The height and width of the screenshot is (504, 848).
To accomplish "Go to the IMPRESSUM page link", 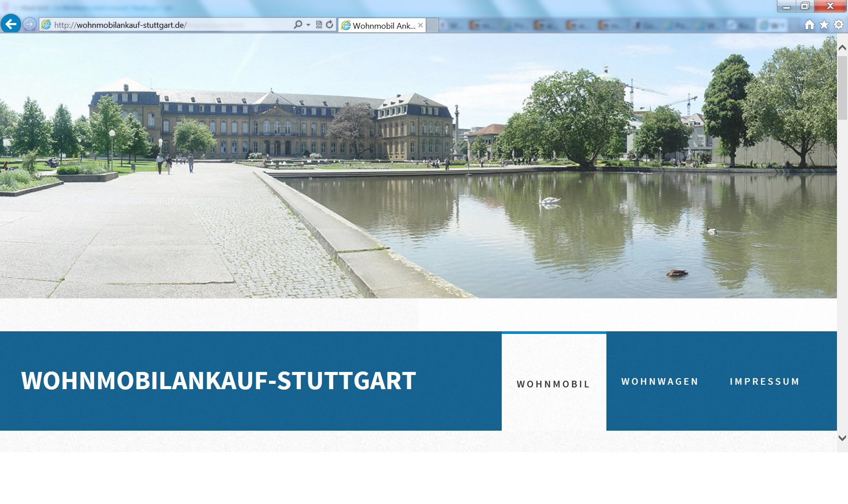I will pos(765,382).
